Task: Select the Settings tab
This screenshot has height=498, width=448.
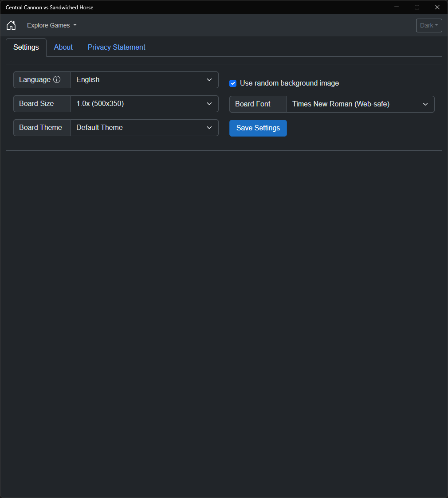Action: 26,47
